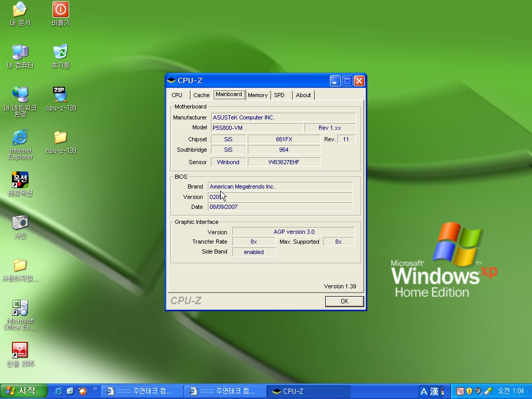Expand the quick launch overflow chevron
Viewport: 532px width, 399px height.
(95, 389)
